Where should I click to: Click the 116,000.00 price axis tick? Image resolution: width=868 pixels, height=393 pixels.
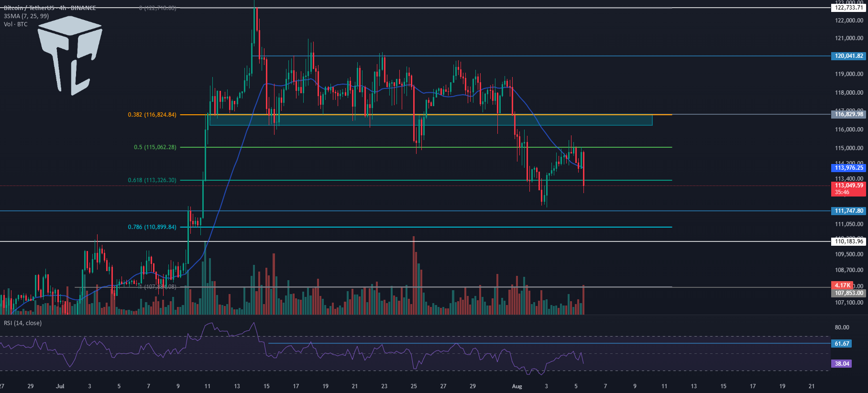[849, 130]
